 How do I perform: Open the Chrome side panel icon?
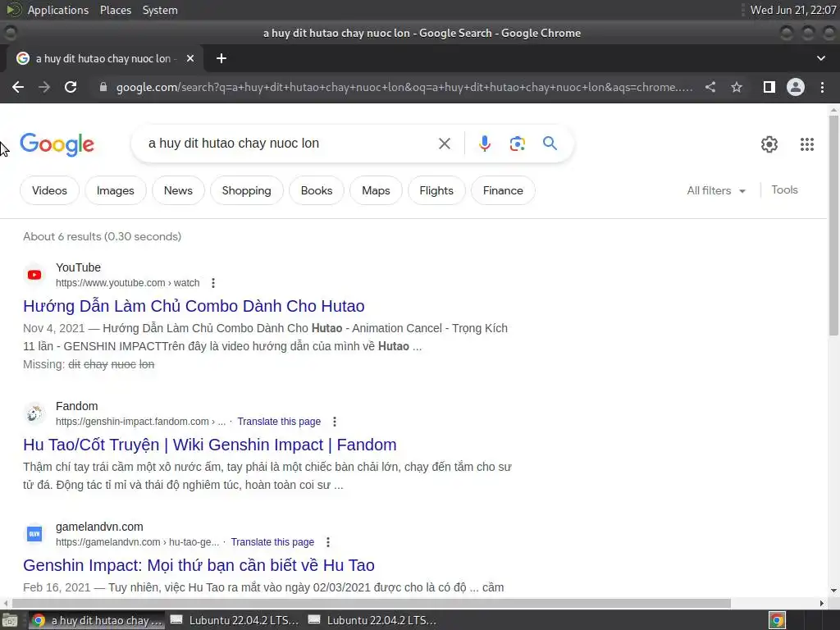click(769, 87)
